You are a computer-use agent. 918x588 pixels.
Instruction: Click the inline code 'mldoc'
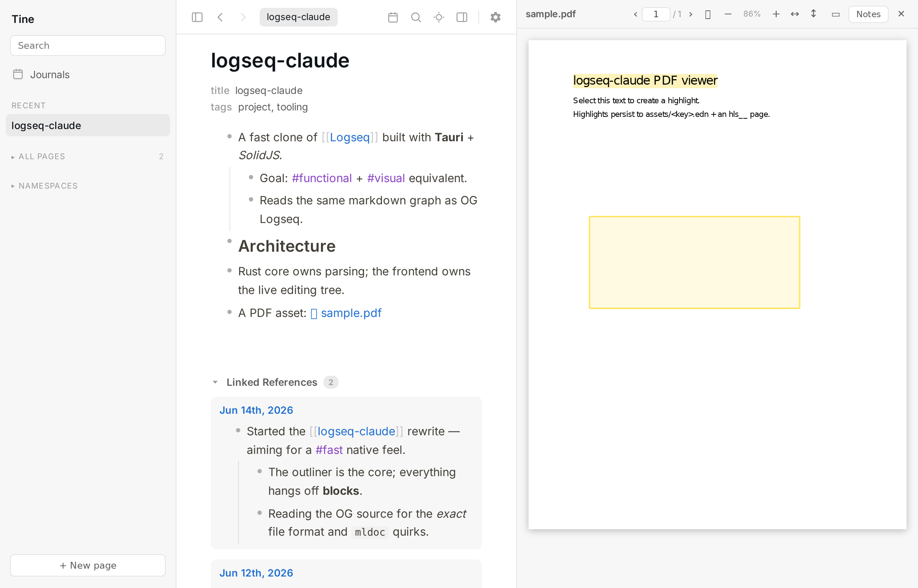[x=370, y=532]
